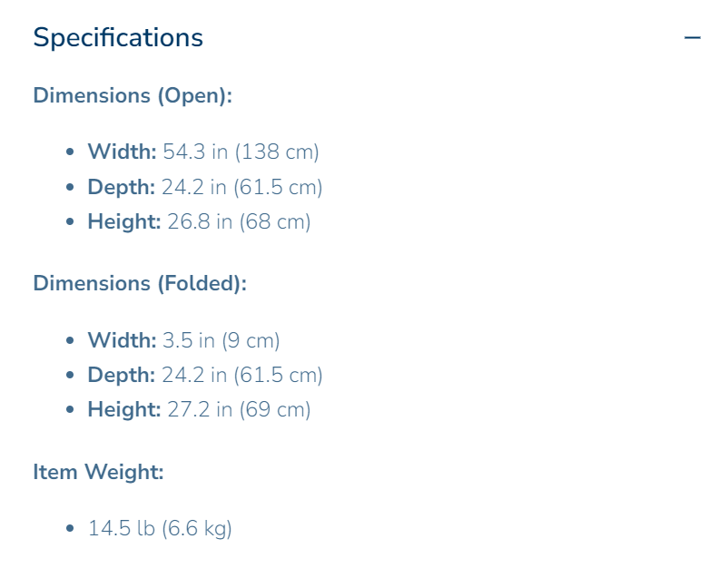Click the "Height:" label under Dimensions (Folded)
728x578 pixels.
[x=124, y=409]
